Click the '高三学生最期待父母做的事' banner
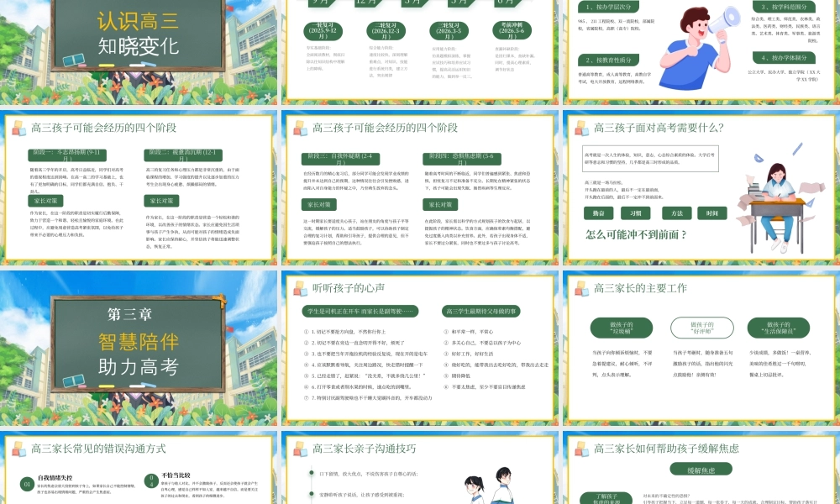This screenshot has height=504, width=840. [481, 311]
